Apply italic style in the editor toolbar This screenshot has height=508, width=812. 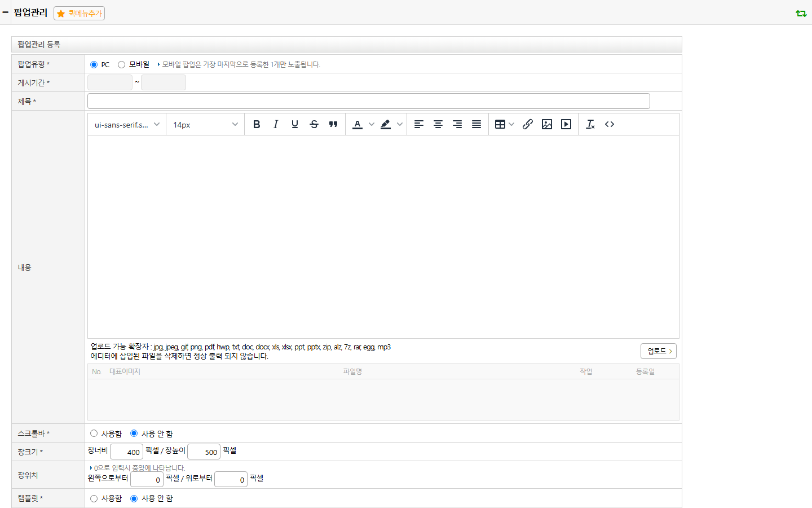coord(276,124)
